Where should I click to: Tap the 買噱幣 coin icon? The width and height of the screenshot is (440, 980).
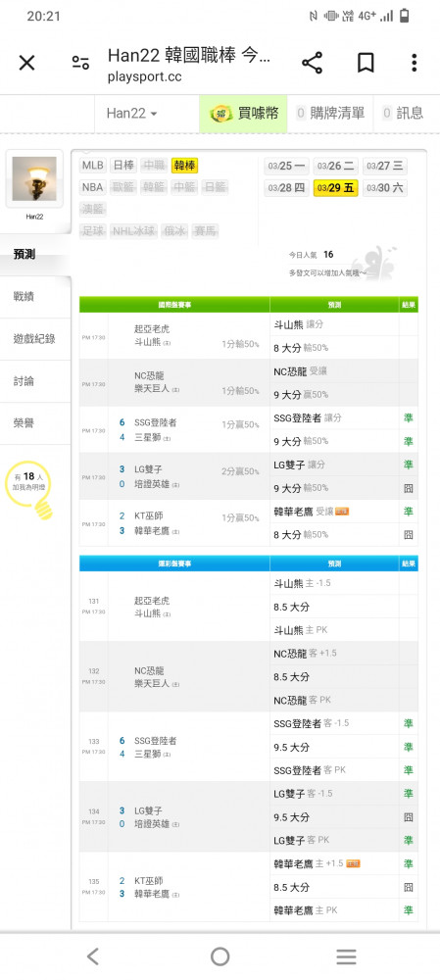pos(220,114)
